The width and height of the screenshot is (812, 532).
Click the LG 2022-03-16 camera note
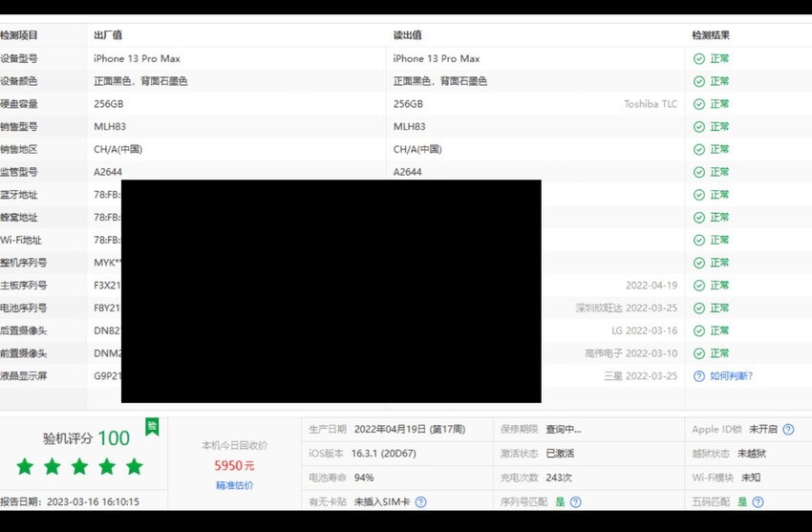644,330
